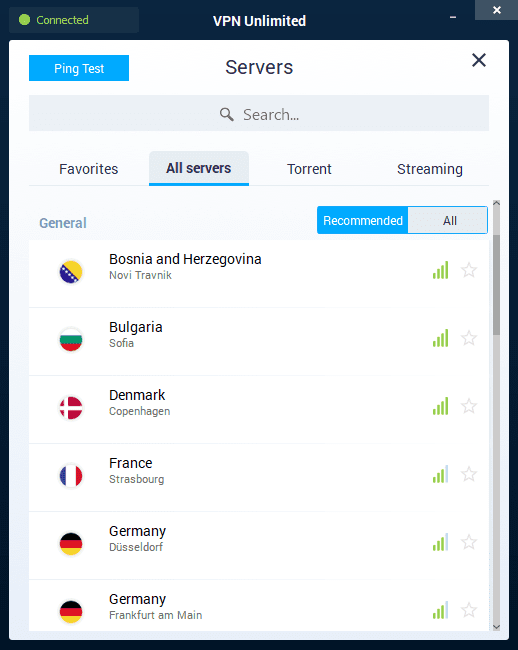Mark Bulgaria Sofia server as favorite
The image size is (518, 650).
point(469,338)
